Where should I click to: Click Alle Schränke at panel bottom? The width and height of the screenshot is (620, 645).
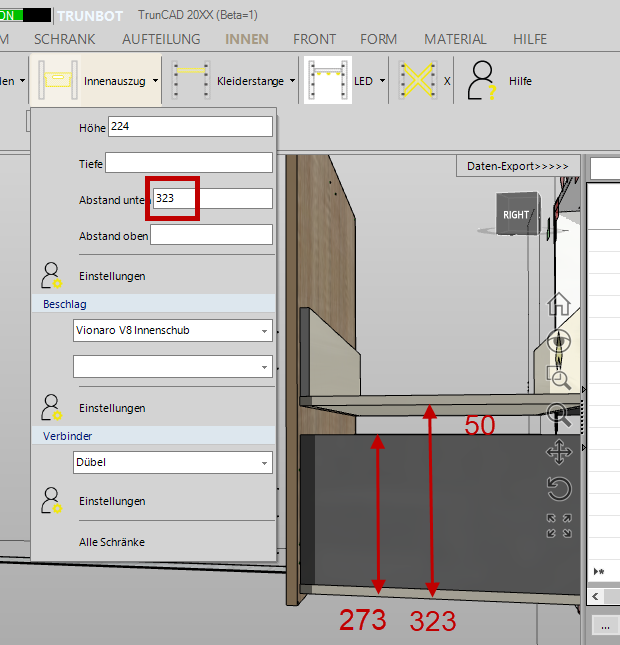112,542
